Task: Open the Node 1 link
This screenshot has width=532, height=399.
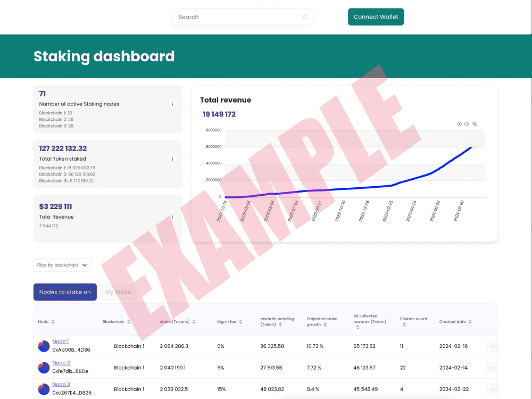Action: 61,342
